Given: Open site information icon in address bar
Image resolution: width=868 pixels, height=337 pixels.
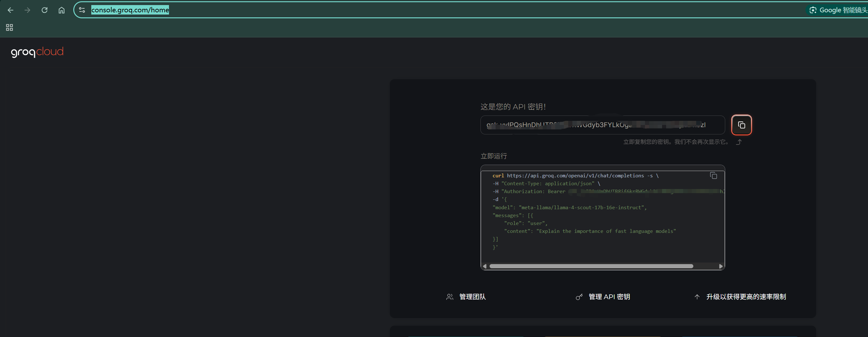Looking at the screenshot, I should tap(82, 10).
